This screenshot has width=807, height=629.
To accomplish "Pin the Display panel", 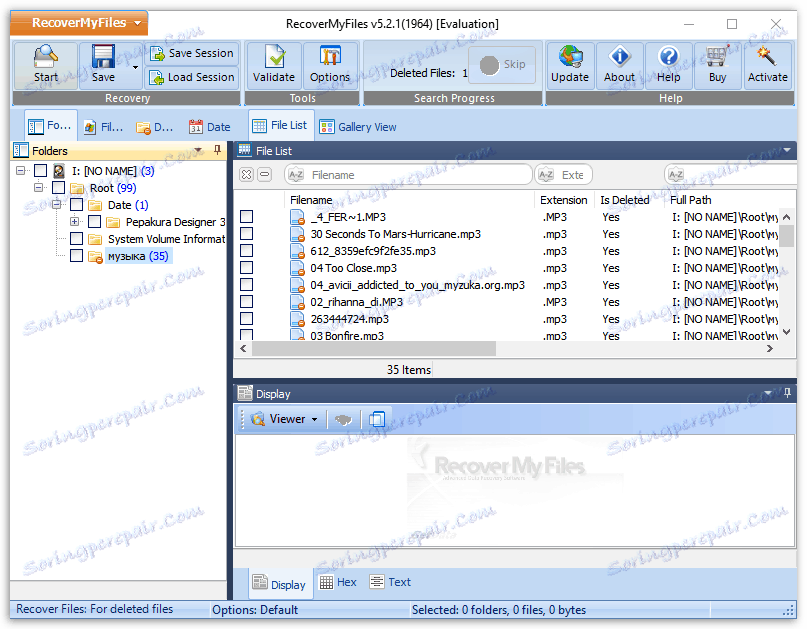I will (787, 393).
